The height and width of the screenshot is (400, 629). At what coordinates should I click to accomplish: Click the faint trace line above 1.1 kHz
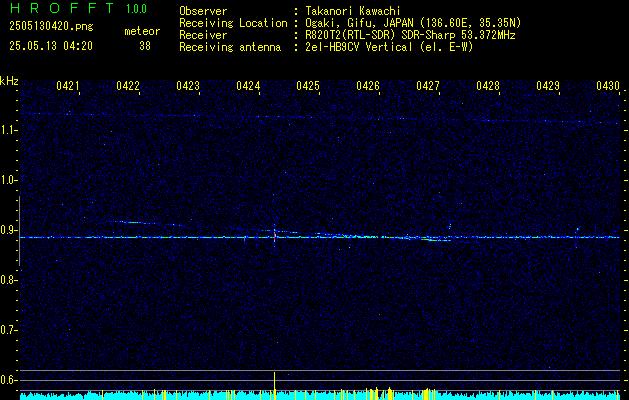(x=320, y=118)
